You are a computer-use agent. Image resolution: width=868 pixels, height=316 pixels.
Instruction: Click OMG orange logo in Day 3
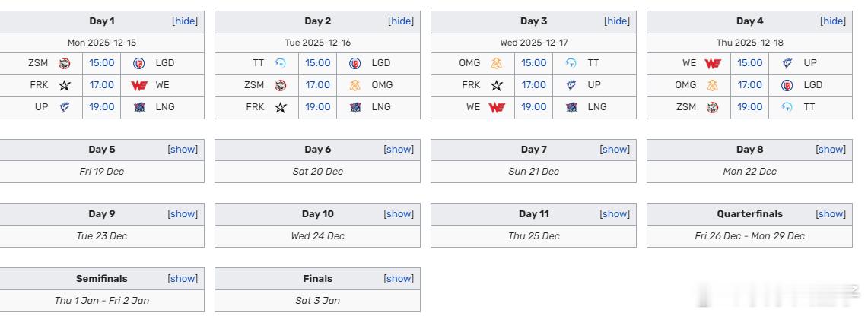pyautogui.click(x=497, y=63)
